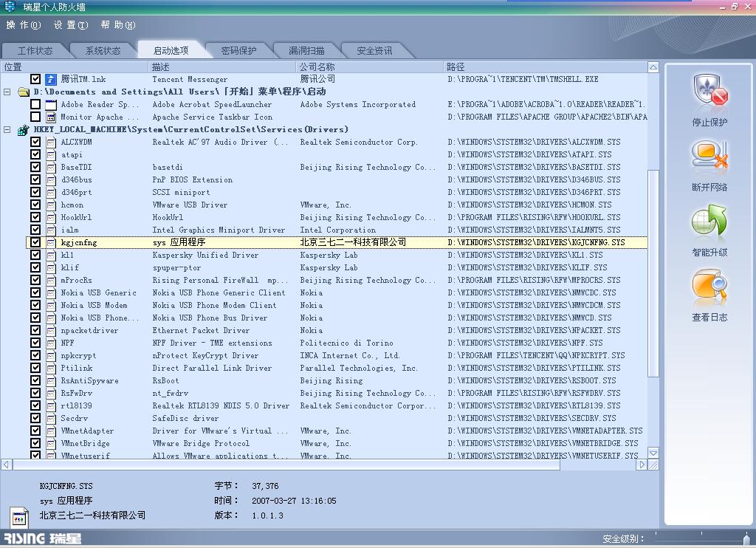Sort by the 路径 column header

tap(546, 67)
